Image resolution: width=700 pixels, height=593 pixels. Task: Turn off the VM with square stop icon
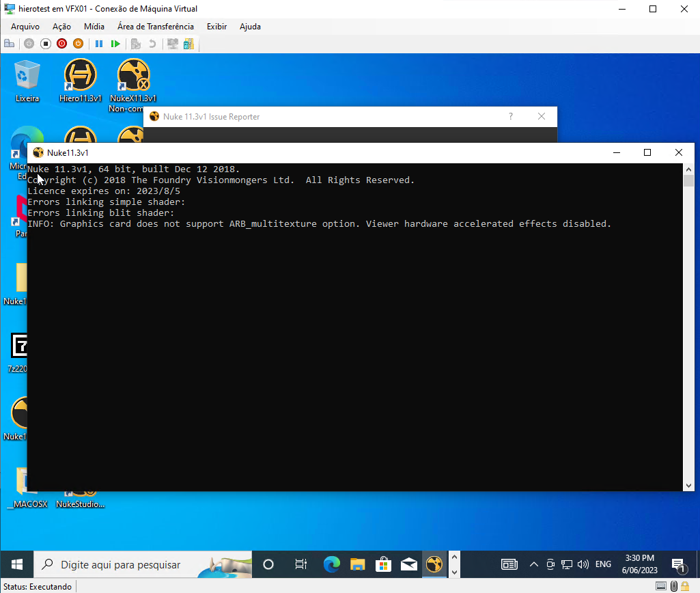point(46,44)
